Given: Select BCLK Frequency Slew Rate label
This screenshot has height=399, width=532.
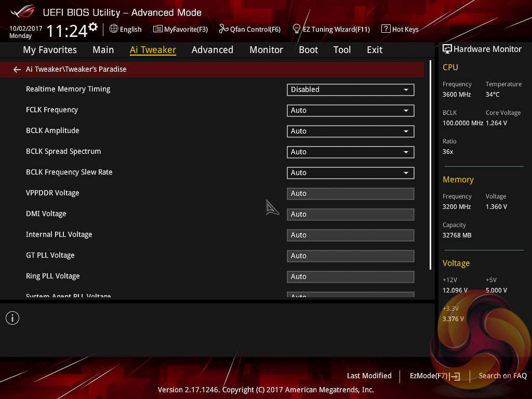Looking at the screenshot, I should coord(69,172).
